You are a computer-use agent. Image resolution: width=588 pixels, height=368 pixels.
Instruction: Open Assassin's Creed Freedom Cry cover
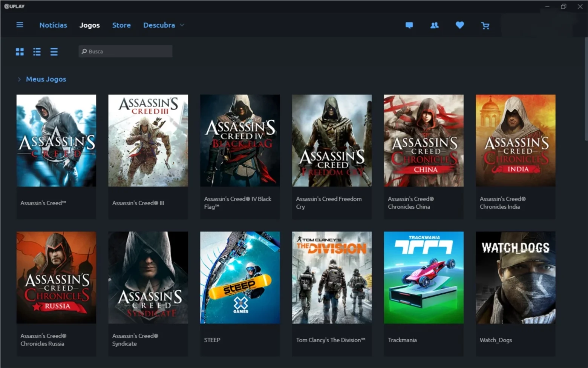(332, 140)
